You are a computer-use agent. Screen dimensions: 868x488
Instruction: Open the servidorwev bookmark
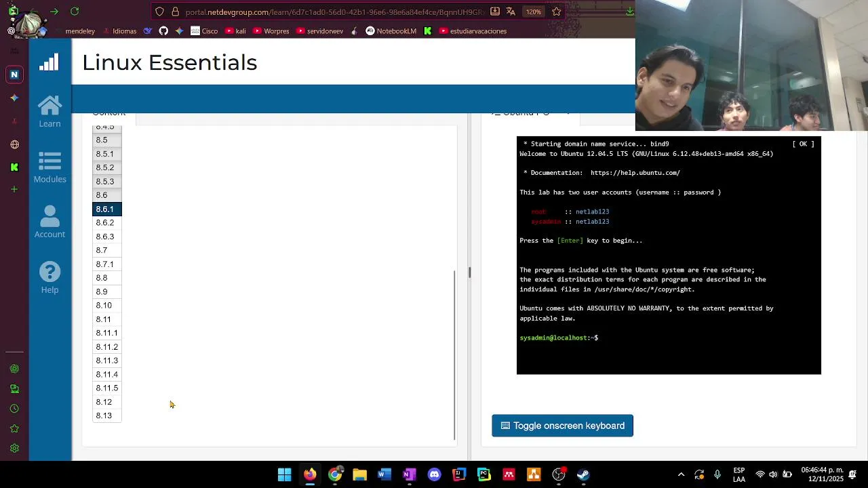tap(319, 30)
